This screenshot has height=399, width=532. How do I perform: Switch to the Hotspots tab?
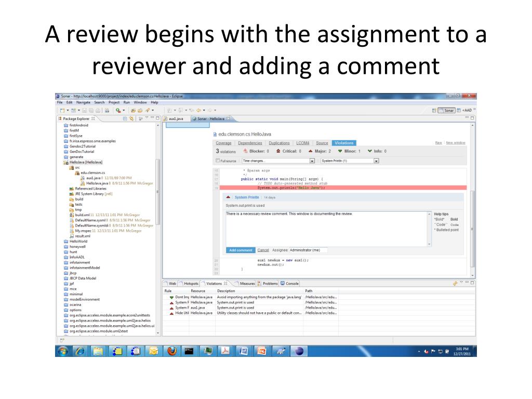click(x=190, y=283)
